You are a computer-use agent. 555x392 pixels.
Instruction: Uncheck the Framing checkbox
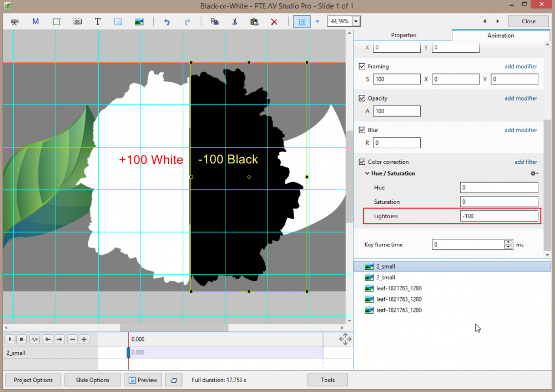tap(362, 67)
